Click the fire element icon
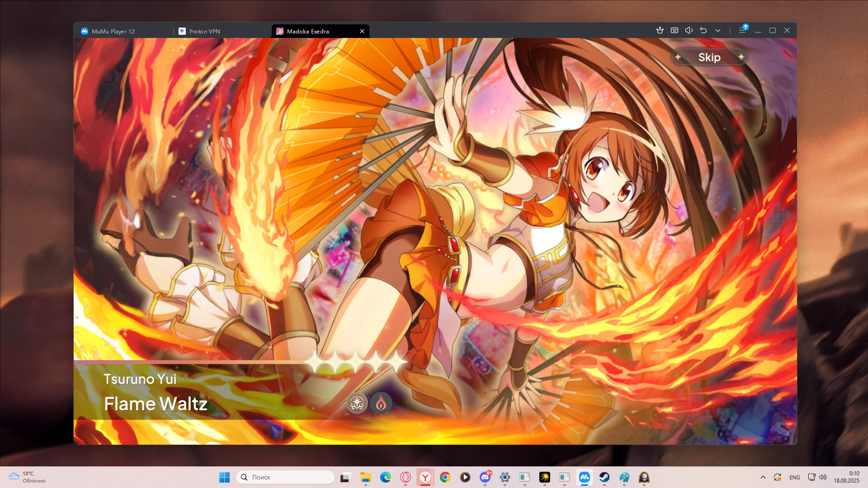Viewport: 868px width, 488px height. 381,403
